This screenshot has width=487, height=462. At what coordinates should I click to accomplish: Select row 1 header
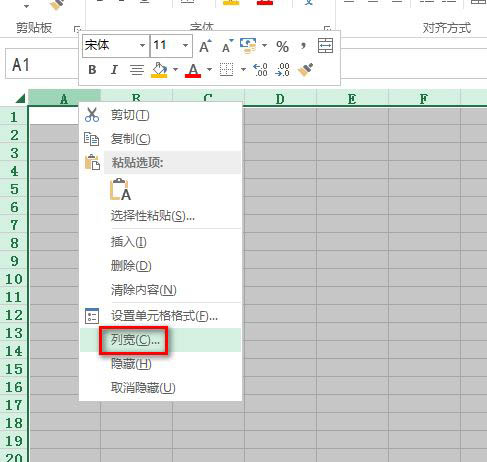pos(14,117)
